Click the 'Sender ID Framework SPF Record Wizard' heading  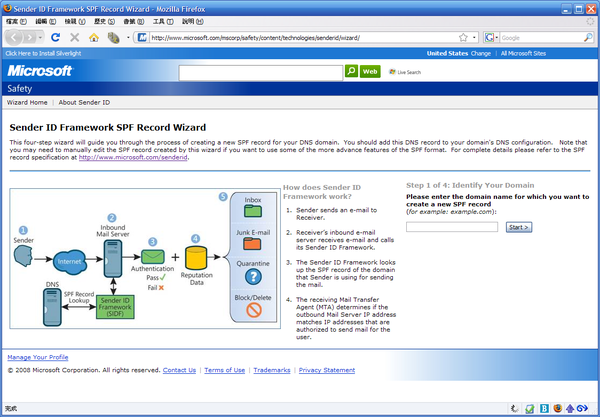tap(108, 127)
